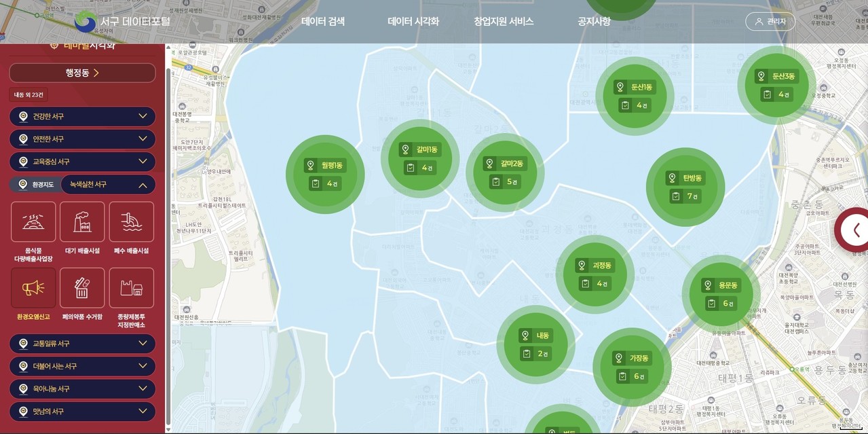Image resolution: width=868 pixels, height=434 pixels.
Task: Open the 서구 데이터포털 logo home
Action: click(122, 22)
